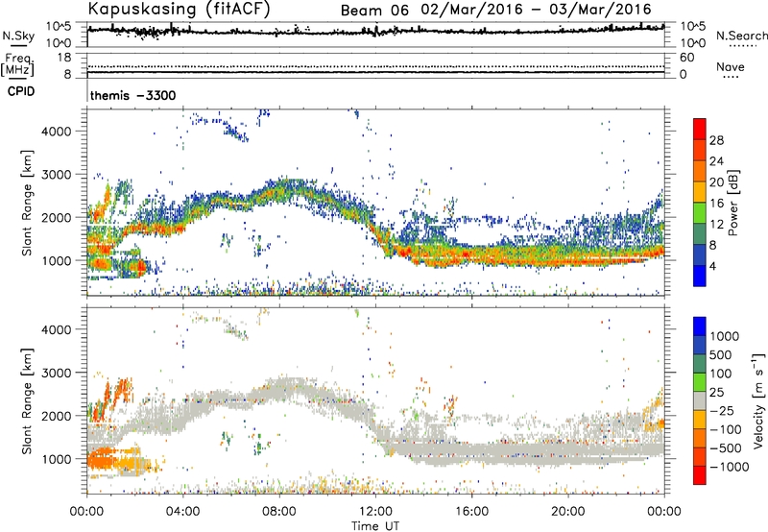
Task: Click the 08:00 time tick label
Action: pos(278,512)
